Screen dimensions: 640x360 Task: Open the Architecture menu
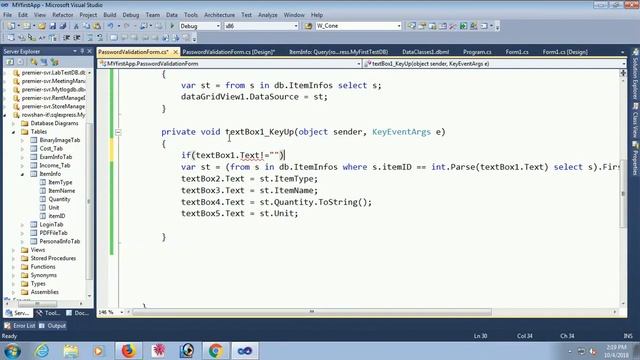219,15
